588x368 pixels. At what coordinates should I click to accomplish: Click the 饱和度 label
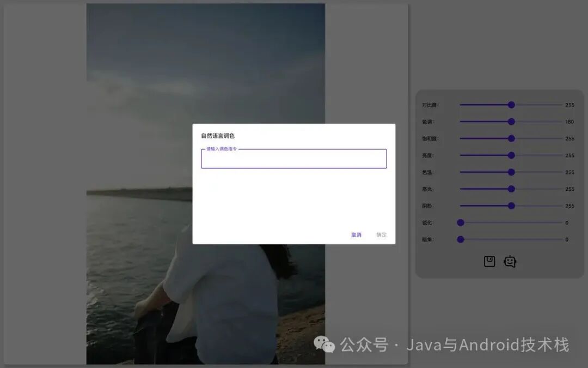point(430,138)
